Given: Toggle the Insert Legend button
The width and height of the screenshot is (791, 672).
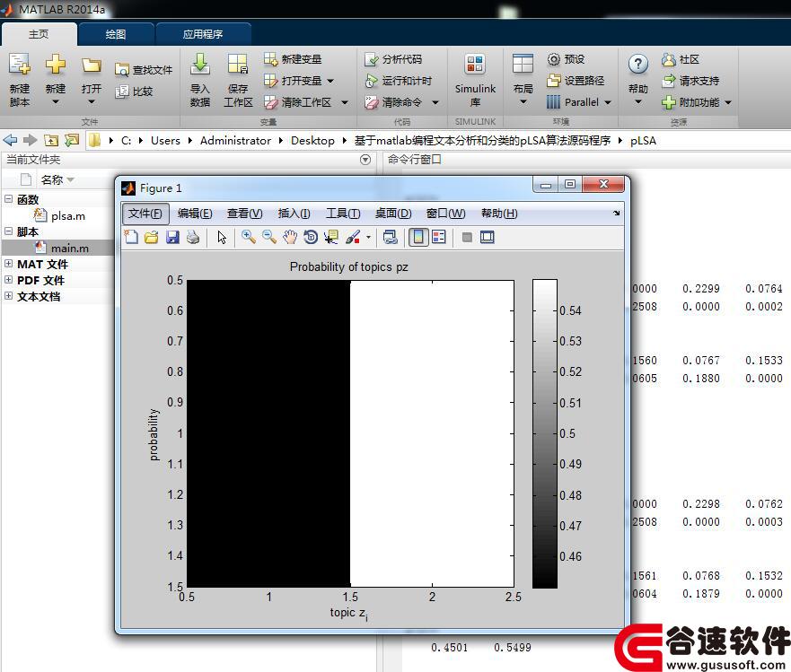Looking at the screenshot, I should pos(439,237).
